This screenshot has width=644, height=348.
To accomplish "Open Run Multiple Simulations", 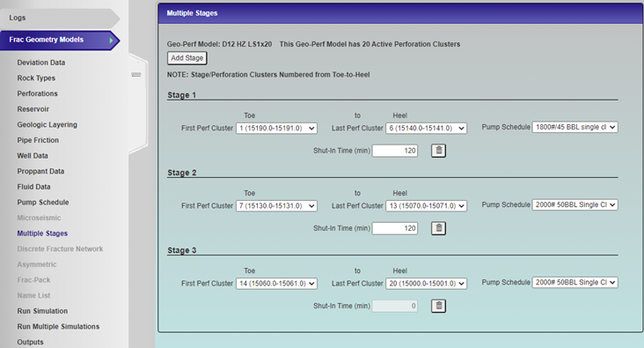I will pos(58,327).
